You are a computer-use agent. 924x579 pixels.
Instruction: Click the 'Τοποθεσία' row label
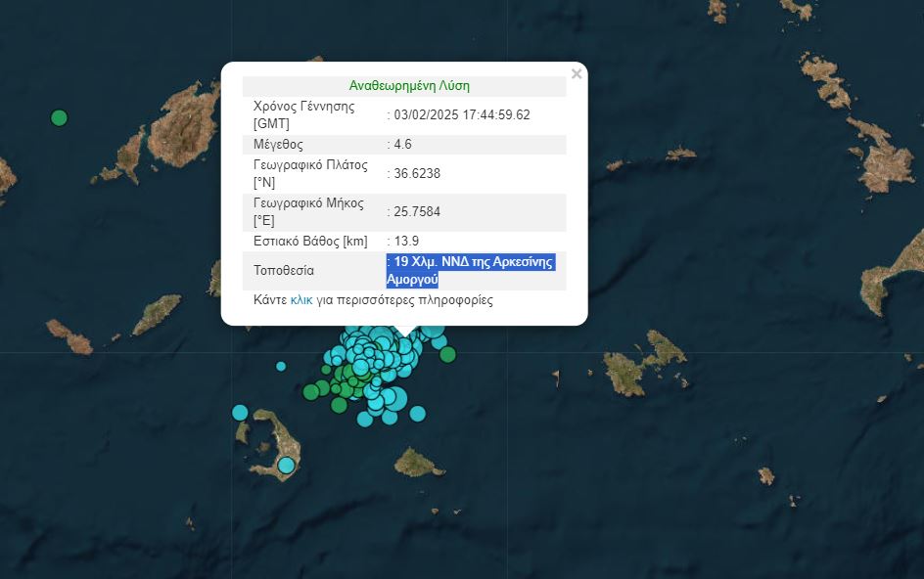pyautogui.click(x=284, y=271)
